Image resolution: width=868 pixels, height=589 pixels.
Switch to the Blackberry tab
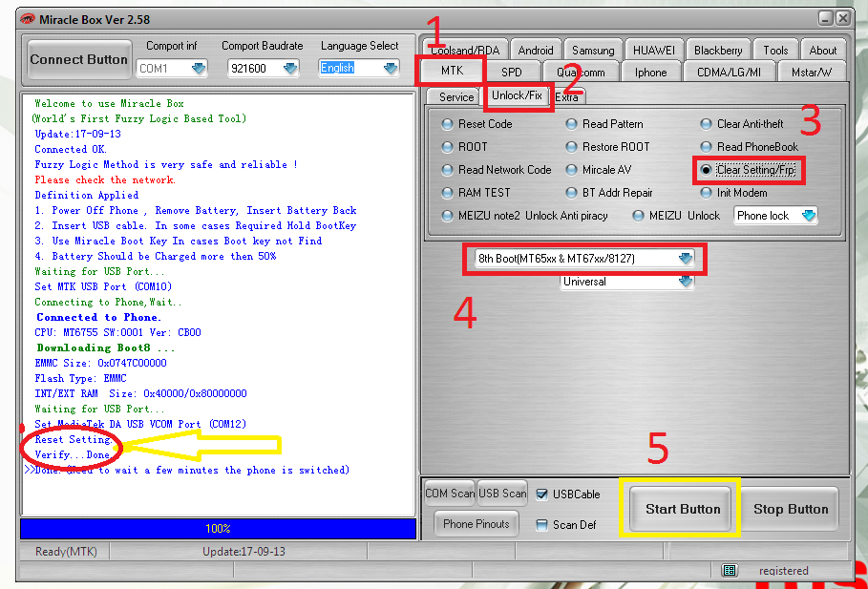tap(718, 51)
